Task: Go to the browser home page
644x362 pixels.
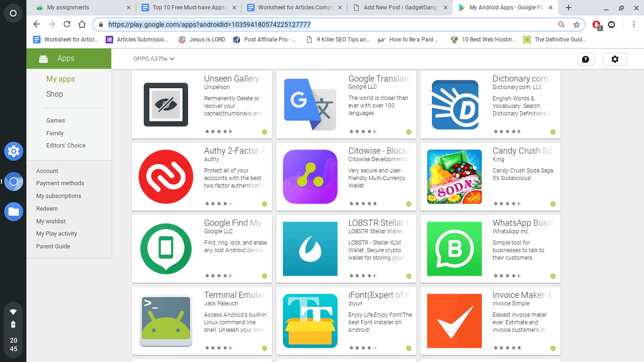Action: click(x=82, y=25)
